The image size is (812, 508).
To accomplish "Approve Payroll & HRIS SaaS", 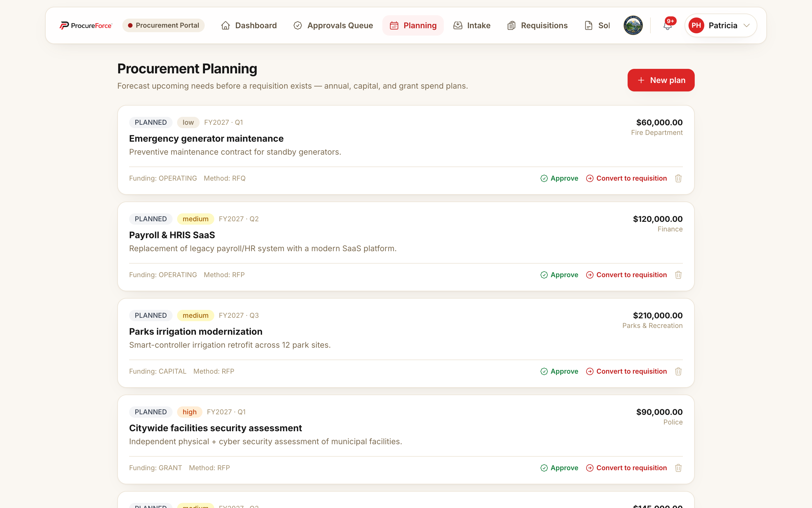I will [x=559, y=275].
